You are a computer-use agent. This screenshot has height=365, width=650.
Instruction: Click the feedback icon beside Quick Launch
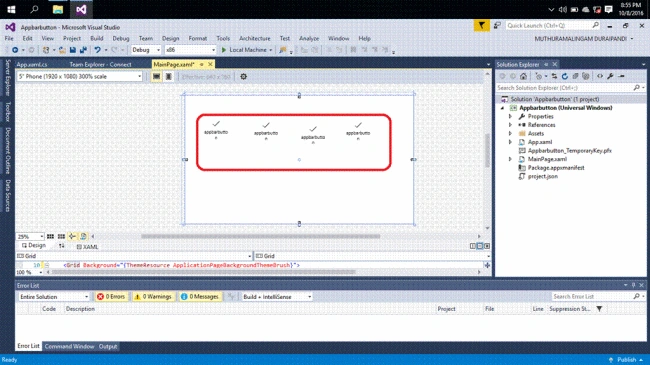497,26
